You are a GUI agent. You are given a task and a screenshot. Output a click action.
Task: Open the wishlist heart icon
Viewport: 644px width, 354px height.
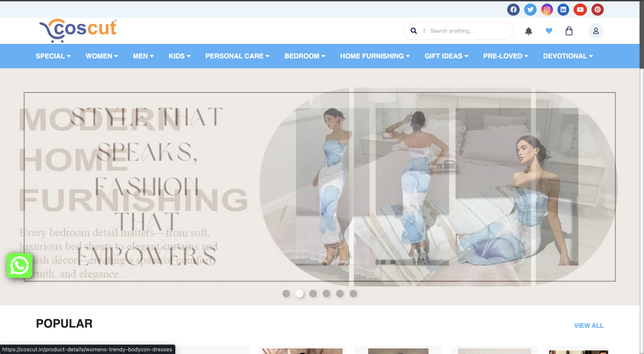pos(549,31)
